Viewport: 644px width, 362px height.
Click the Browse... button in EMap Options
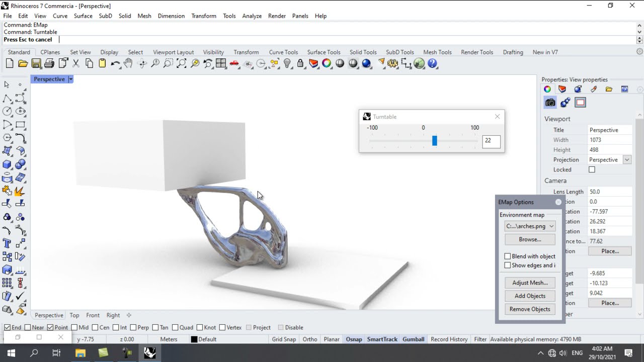click(530, 239)
